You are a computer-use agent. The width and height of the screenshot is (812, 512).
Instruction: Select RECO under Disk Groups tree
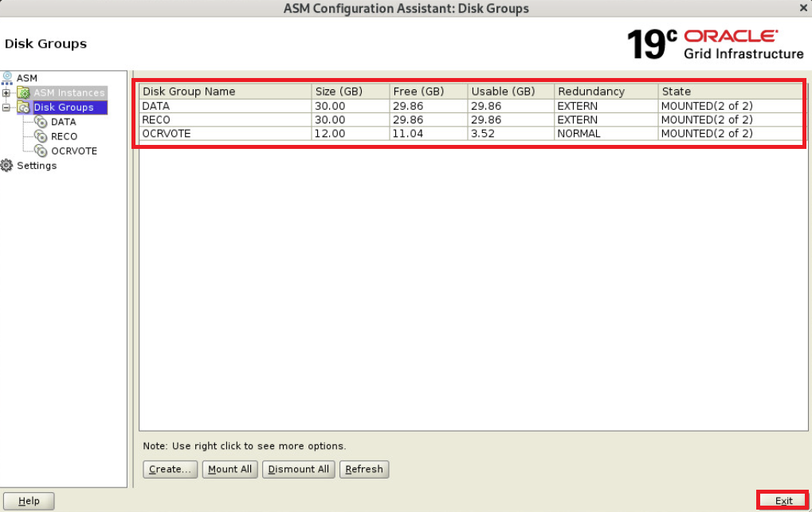coord(65,136)
